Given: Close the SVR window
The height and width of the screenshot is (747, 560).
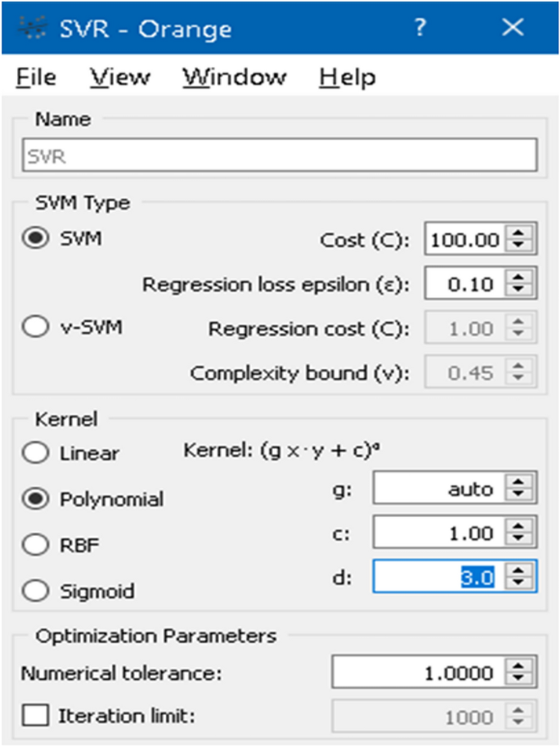Looking at the screenshot, I should click(513, 28).
